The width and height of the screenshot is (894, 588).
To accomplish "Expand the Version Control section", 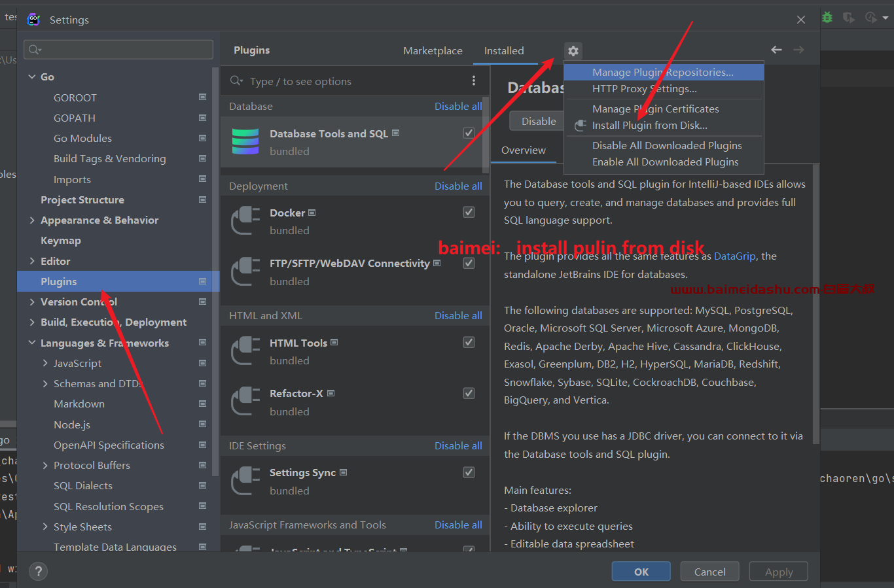I will [32, 302].
